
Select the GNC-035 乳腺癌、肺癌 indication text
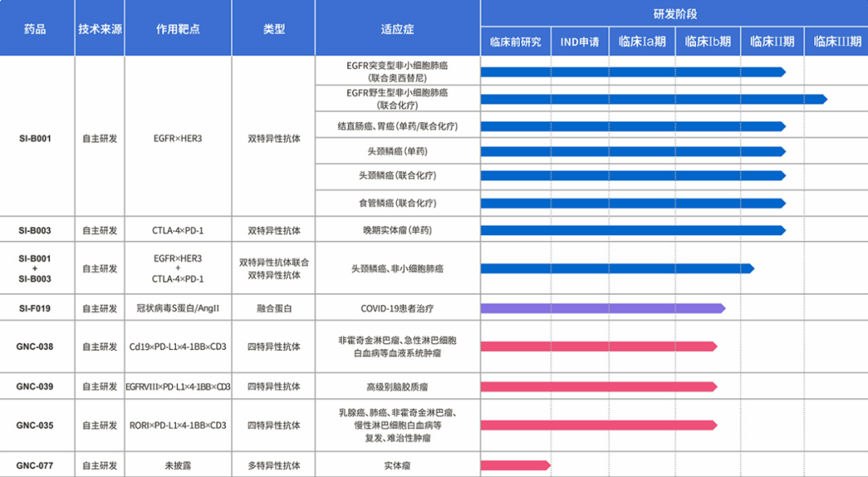pos(398,426)
